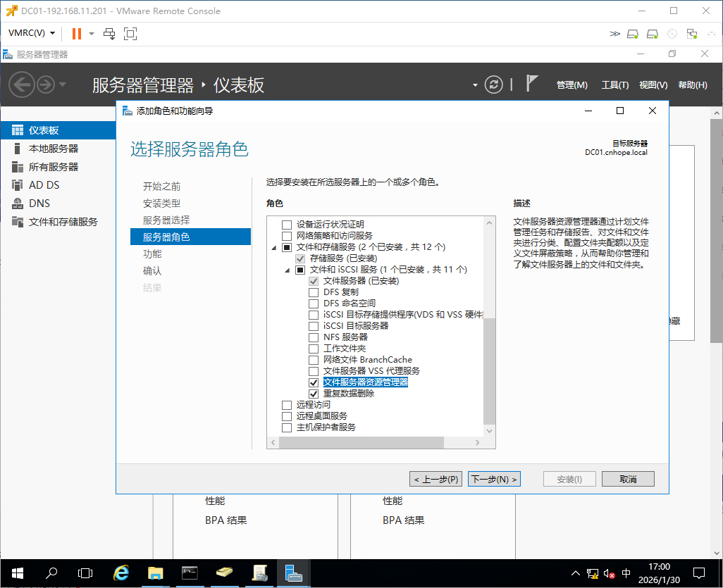The width and height of the screenshot is (723, 588).
Task: Enter full screen mode in VMRC
Action: 130,34
